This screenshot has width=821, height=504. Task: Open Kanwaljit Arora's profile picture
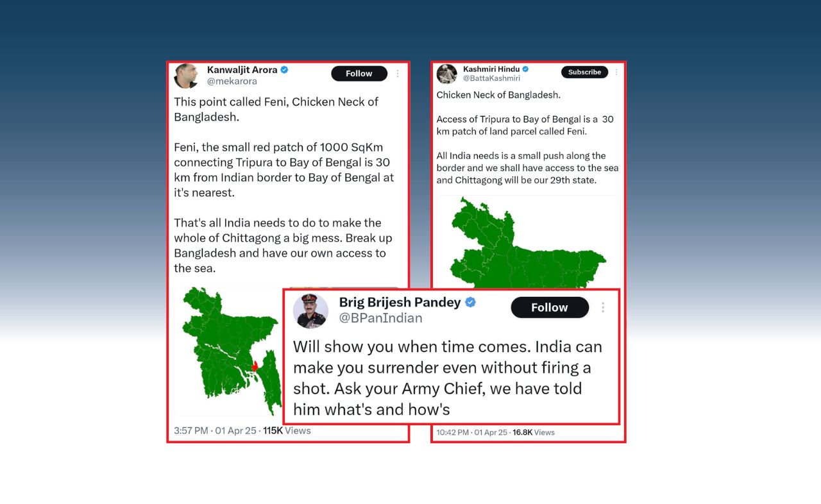186,76
